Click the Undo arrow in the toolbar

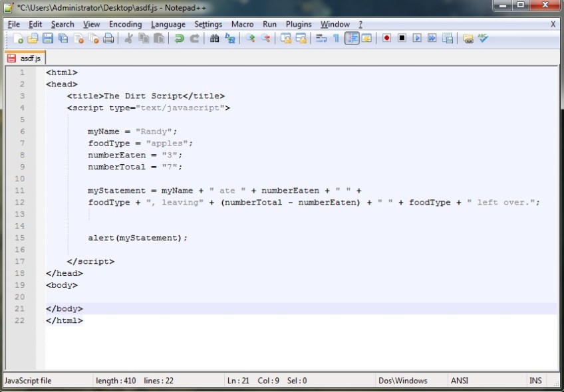pyautogui.click(x=179, y=39)
